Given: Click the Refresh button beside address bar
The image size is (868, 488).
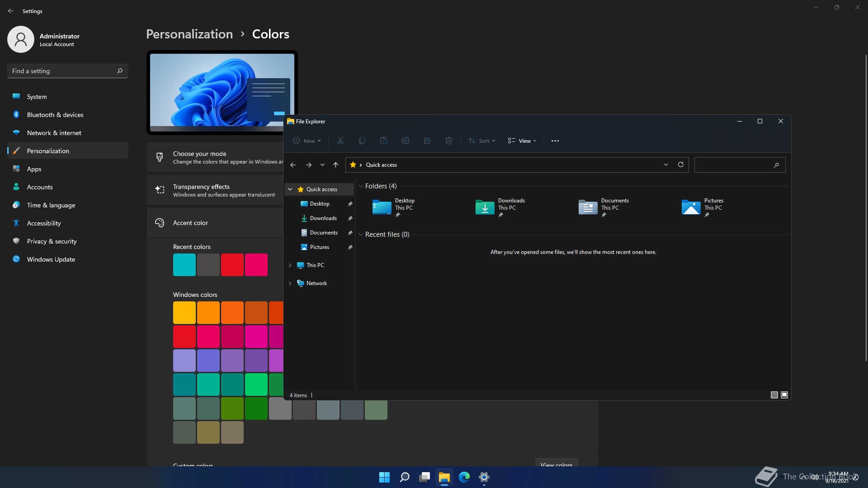Looking at the screenshot, I should tap(681, 165).
